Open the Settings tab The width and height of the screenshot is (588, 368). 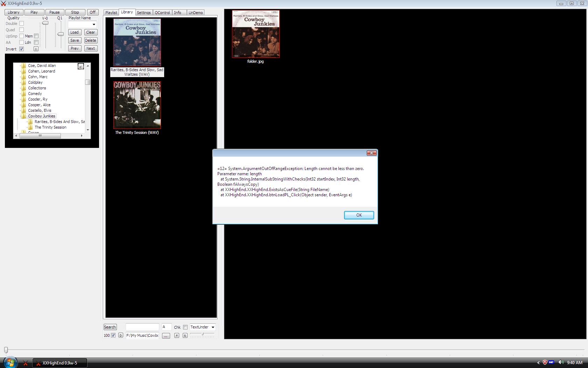tap(144, 13)
